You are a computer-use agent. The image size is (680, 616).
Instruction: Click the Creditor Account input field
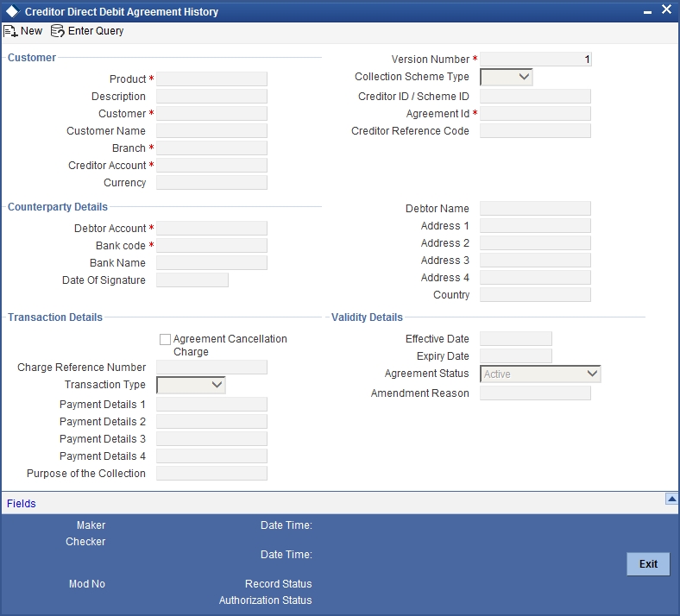coord(211,166)
